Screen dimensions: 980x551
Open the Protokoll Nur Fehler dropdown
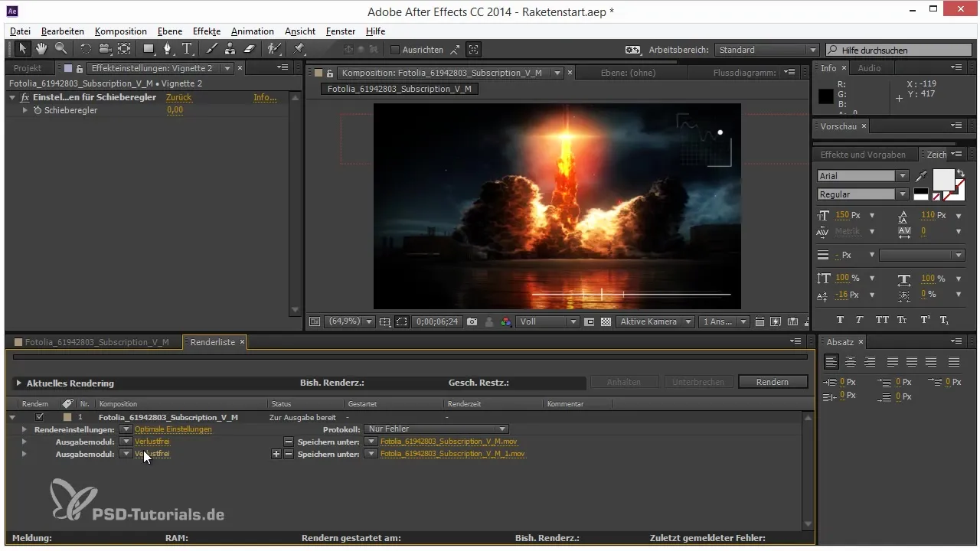point(436,429)
